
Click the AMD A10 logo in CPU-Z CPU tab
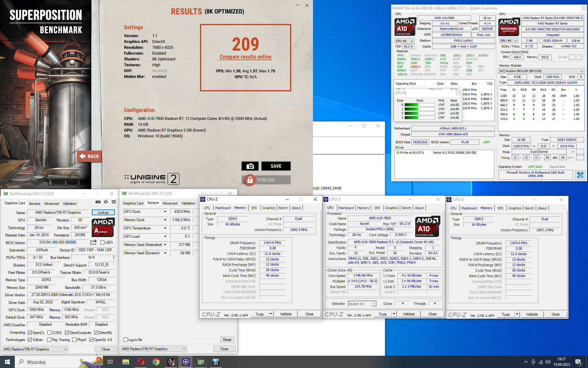[428, 226]
